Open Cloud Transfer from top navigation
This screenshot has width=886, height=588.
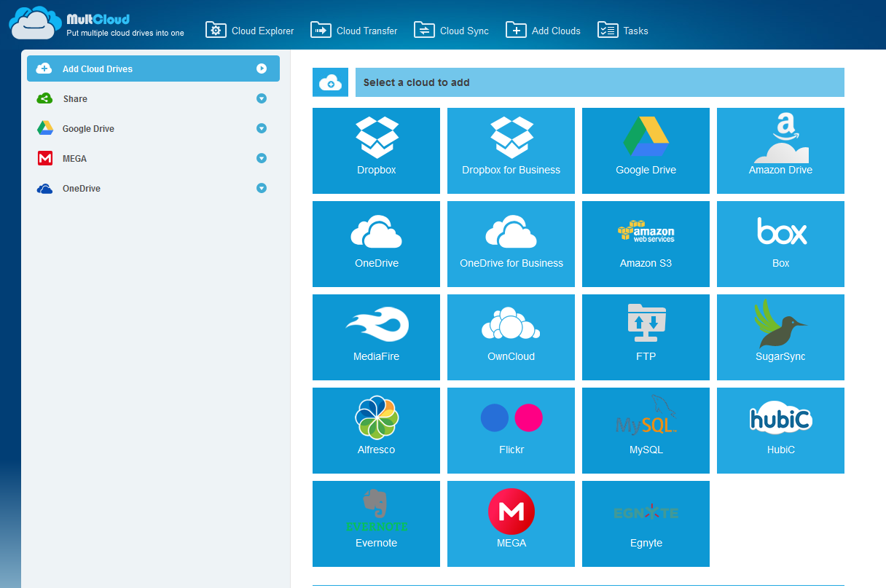(354, 30)
